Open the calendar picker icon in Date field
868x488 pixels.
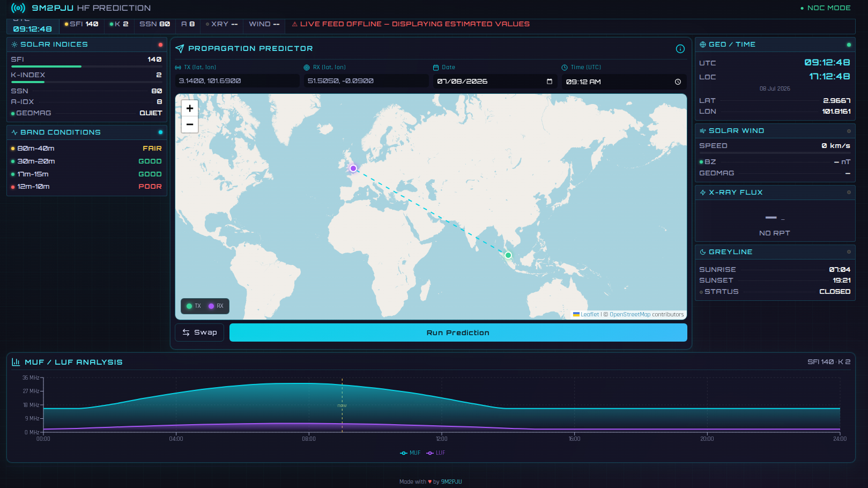click(550, 82)
